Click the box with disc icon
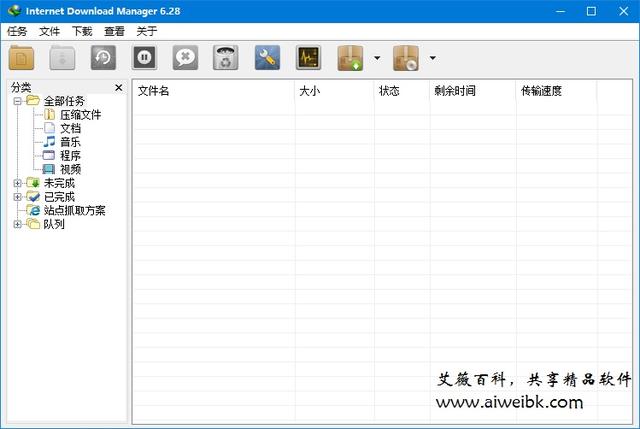The width and height of the screenshot is (640, 429). click(406, 58)
